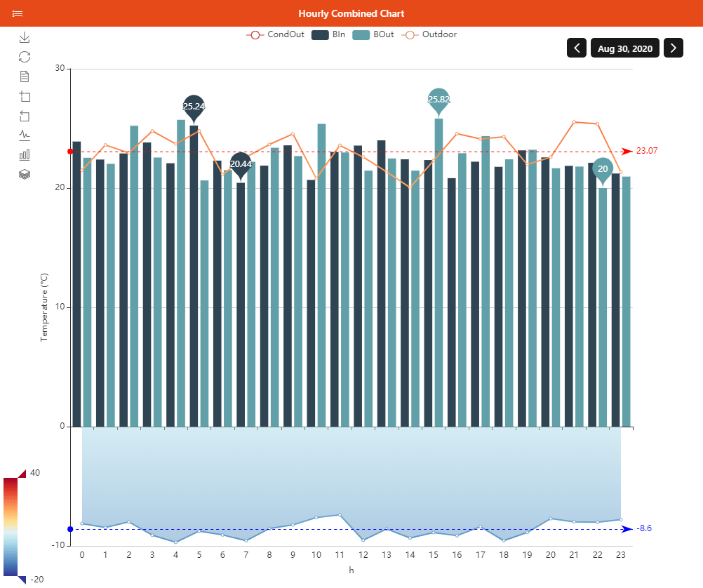Refresh the chart data

pyautogui.click(x=25, y=56)
